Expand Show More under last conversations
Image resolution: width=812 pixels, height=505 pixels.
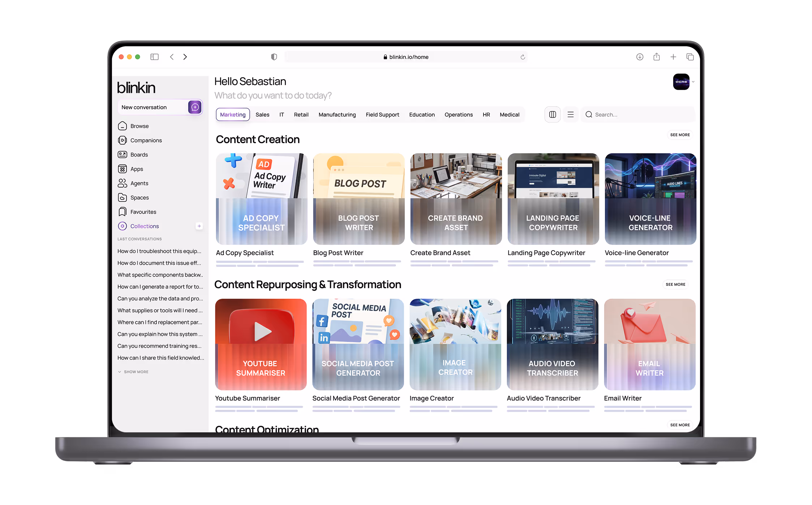click(x=133, y=372)
